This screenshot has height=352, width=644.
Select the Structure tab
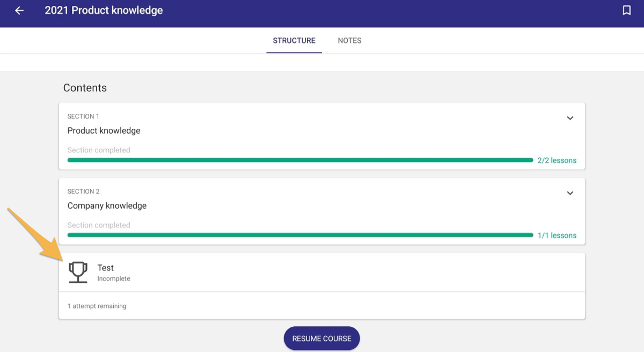click(294, 40)
